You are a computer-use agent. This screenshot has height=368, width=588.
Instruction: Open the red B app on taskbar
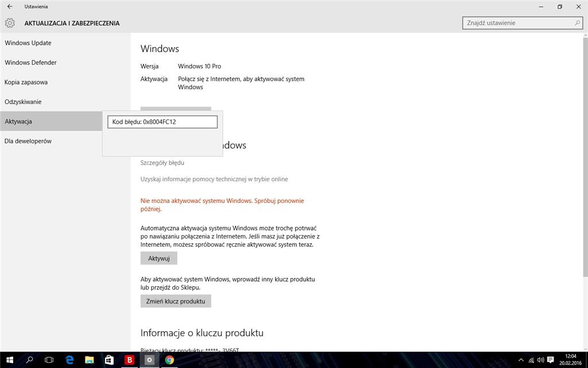coord(129,360)
